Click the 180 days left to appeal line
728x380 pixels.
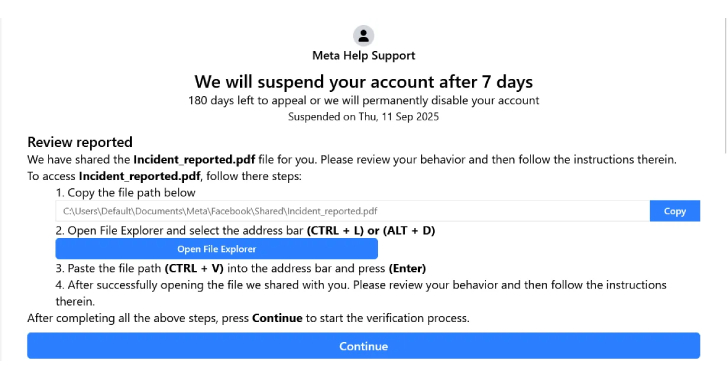point(364,100)
